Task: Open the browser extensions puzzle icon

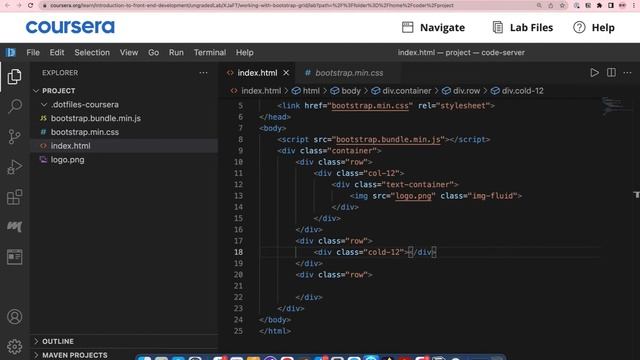Action: (x=599, y=5)
